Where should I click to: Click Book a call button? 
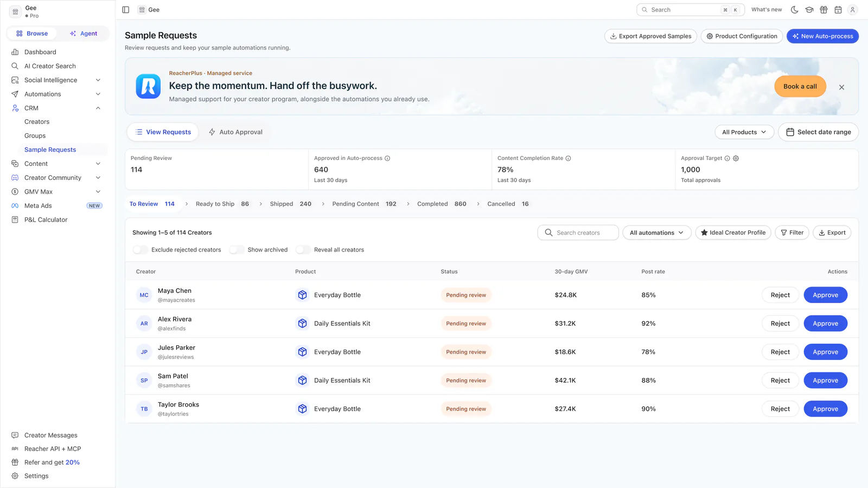(800, 87)
